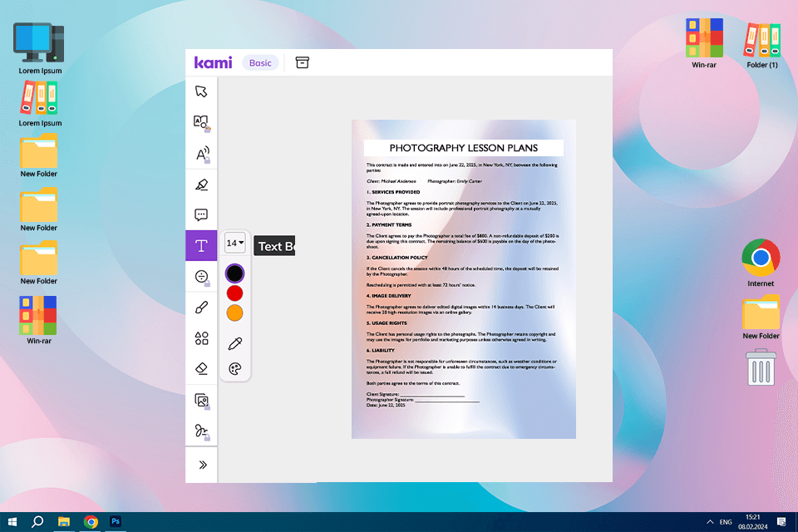Viewport: 798px width, 532px height.
Task: Select the Eraser tool
Action: pyautogui.click(x=201, y=368)
